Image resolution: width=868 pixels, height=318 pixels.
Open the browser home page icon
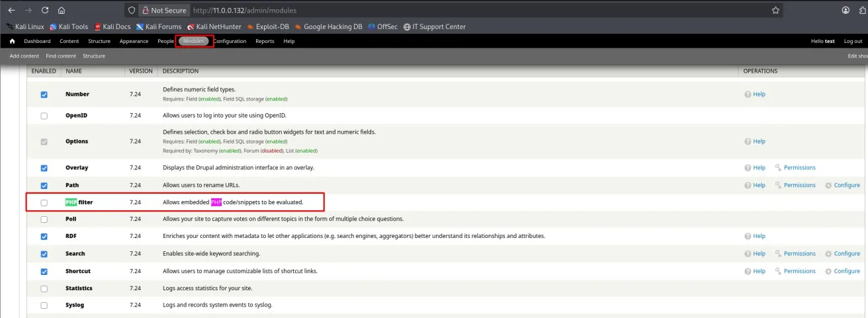pos(62,11)
